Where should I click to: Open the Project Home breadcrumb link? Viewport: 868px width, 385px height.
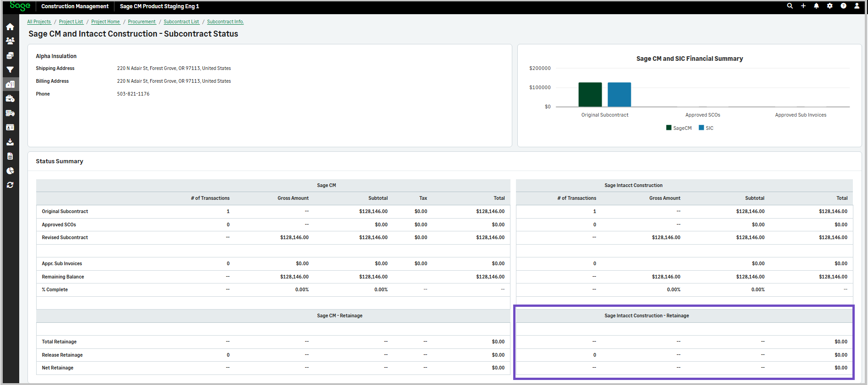click(x=105, y=22)
